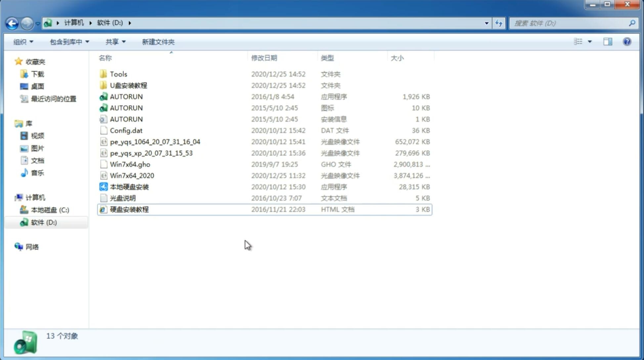
Task: Click 名称 column header to sort
Action: [105, 58]
